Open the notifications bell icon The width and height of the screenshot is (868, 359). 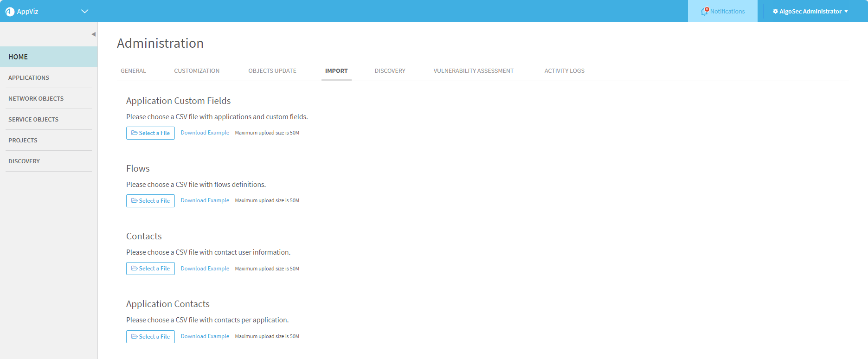[x=704, y=12]
